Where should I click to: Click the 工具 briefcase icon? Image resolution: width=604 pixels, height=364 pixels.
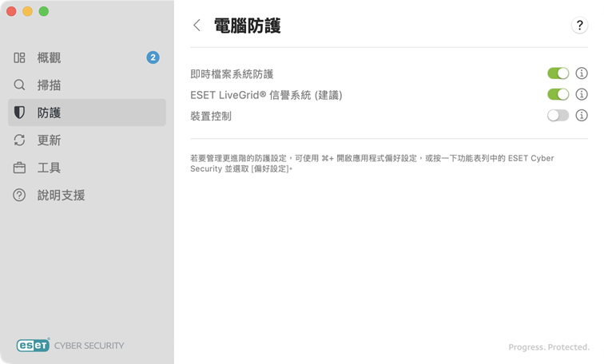click(x=19, y=168)
